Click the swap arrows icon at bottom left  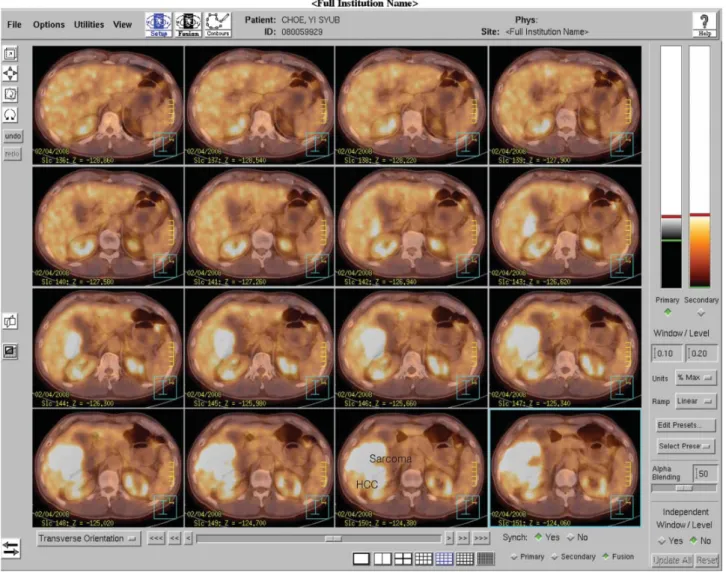11,548
